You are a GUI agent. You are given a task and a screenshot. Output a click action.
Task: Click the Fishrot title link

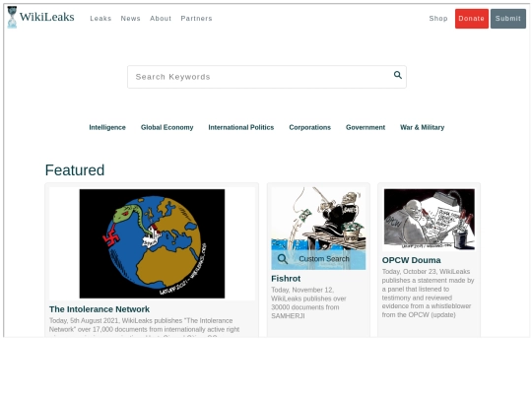coord(286,279)
